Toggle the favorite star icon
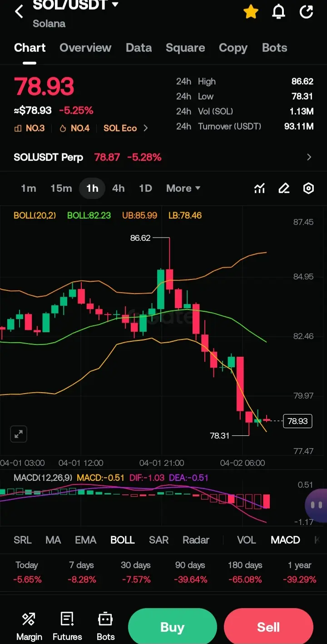 click(x=251, y=12)
